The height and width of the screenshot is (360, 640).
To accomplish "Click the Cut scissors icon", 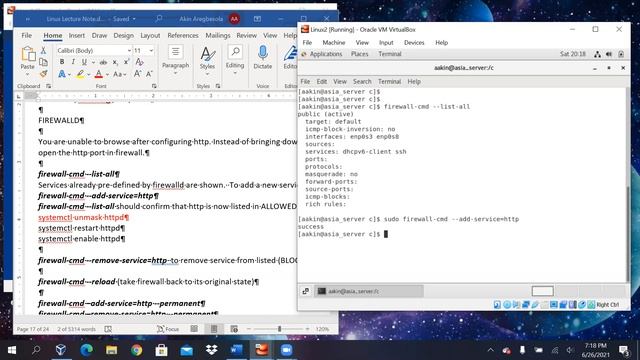I will 43,50.
